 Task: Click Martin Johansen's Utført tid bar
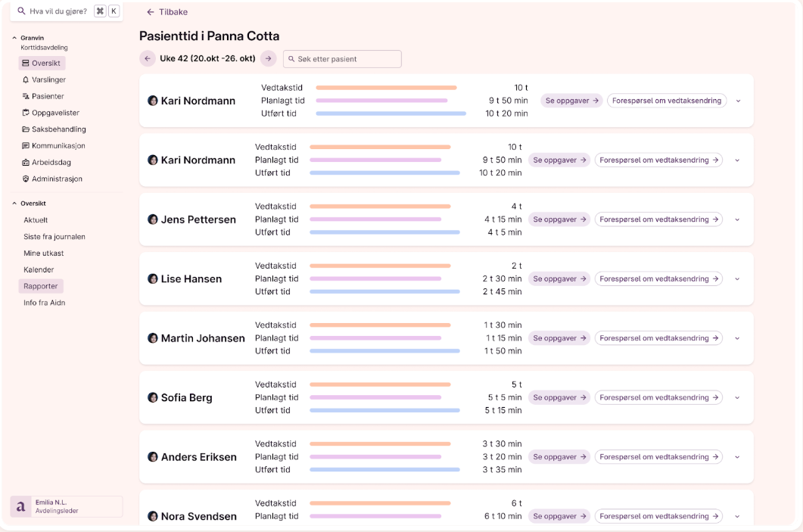(384, 351)
